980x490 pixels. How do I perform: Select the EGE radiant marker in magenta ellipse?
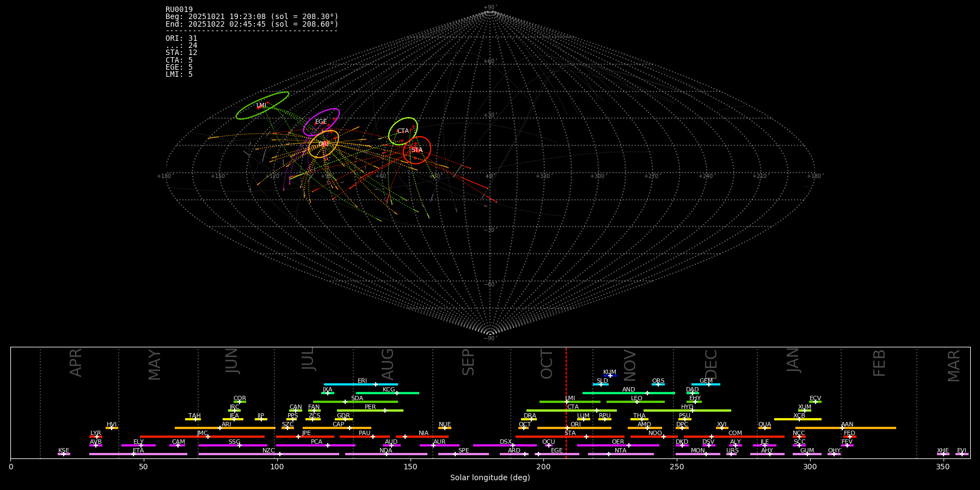click(321, 122)
